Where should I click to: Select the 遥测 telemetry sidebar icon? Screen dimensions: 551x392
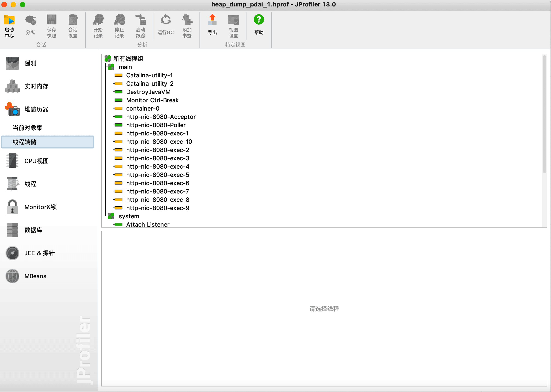[12, 64]
